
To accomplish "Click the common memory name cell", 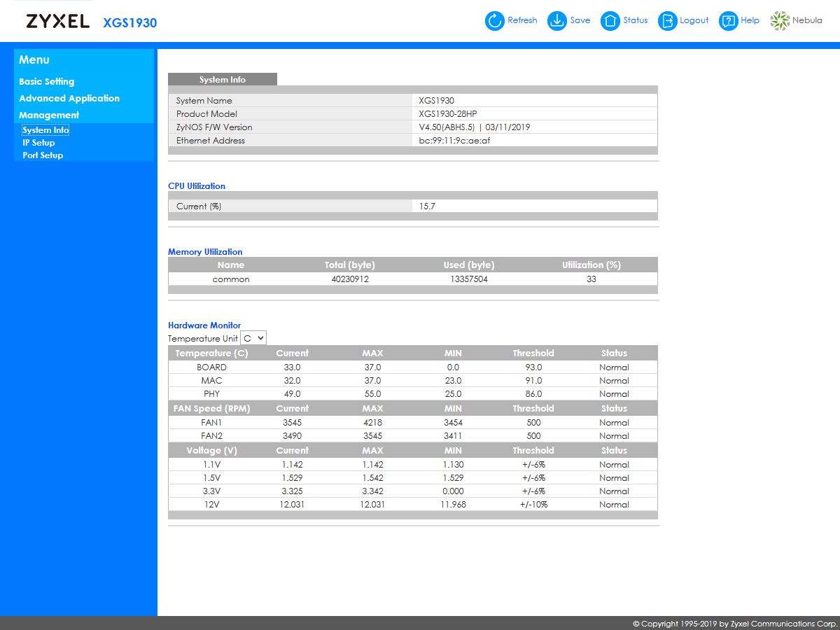I will [x=231, y=279].
